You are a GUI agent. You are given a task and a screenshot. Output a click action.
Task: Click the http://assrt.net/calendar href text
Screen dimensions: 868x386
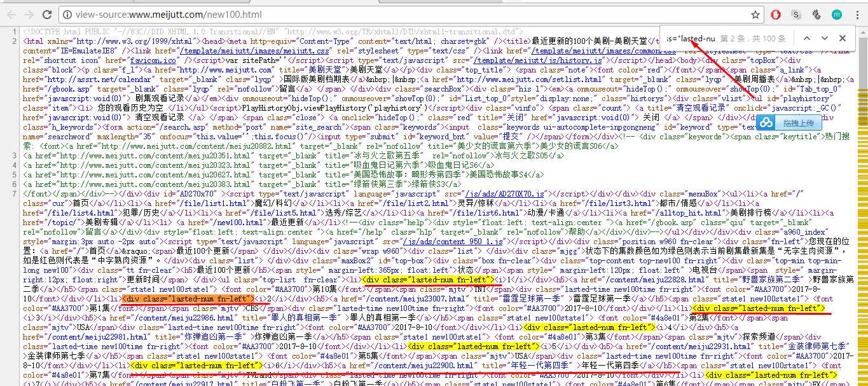[x=99, y=79]
